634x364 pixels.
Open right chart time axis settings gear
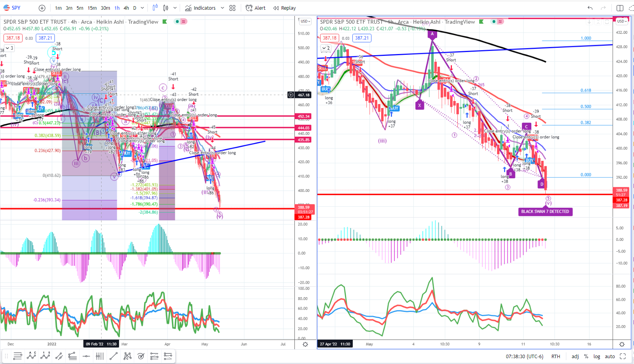pyautogui.click(x=622, y=344)
